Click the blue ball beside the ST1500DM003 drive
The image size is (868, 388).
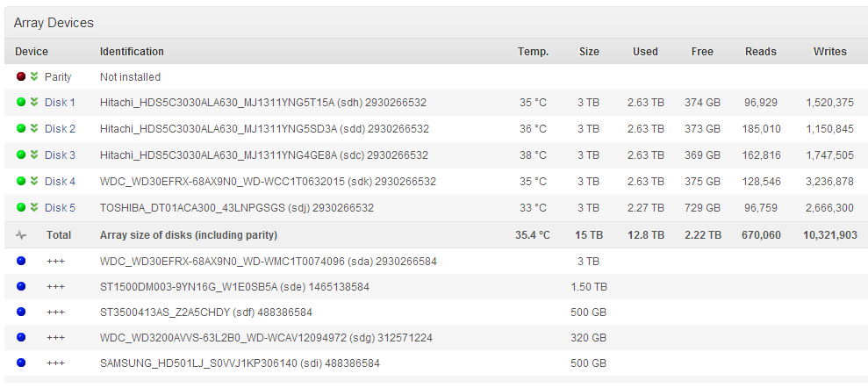[x=21, y=286]
